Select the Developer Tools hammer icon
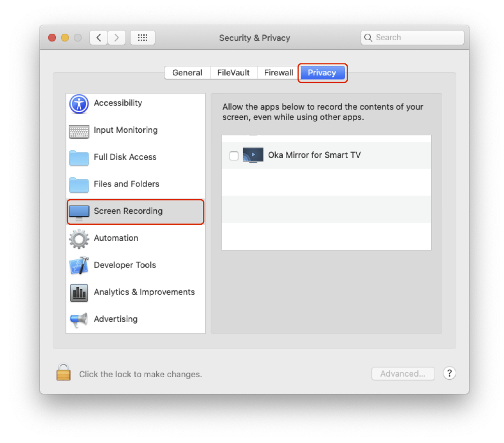Image resolution: width=504 pixels, height=443 pixels. (79, 265)
